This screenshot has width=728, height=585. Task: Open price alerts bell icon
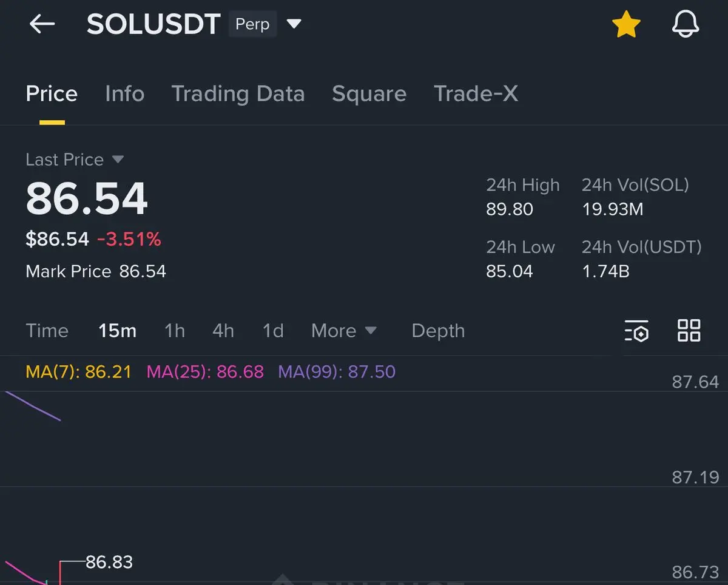[x=686, y=25]
